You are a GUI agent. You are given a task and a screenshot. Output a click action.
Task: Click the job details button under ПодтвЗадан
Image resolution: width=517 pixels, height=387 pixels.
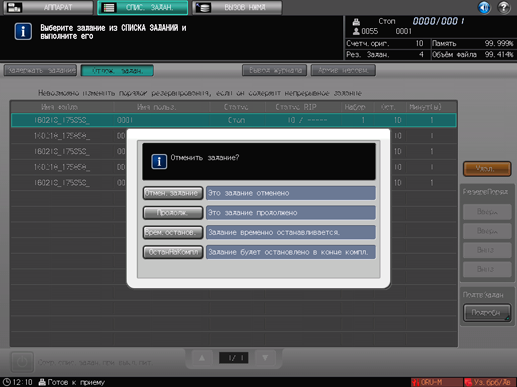pyautogui.click(x=487, y=312)
